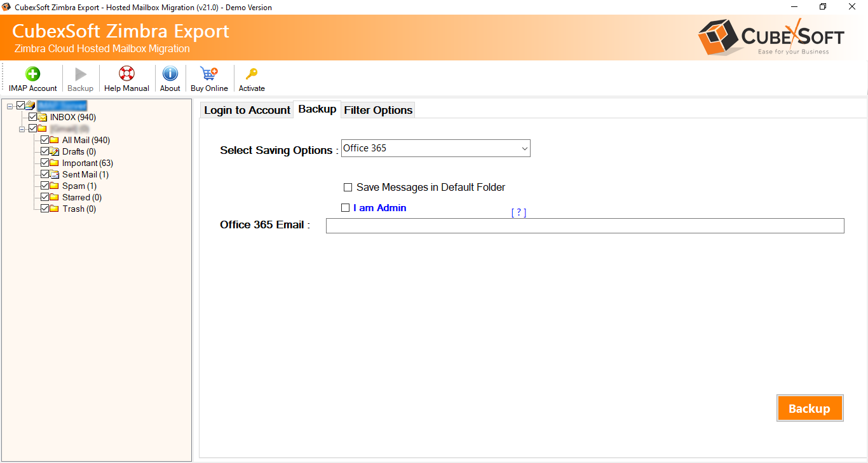Click the Drafts folder icon

click(55, 151)
